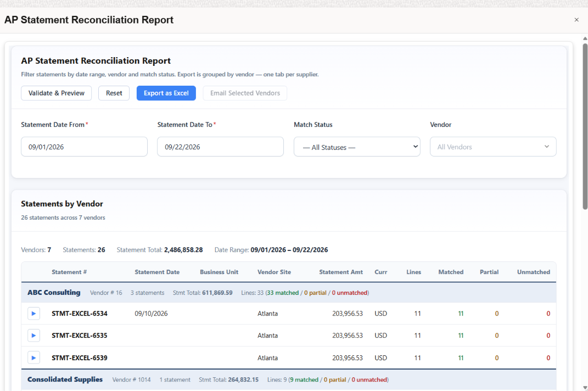Expand statement STMT-EXCEL-6535 row arrow
Screen dimensions: 588x391
[33, 336]
